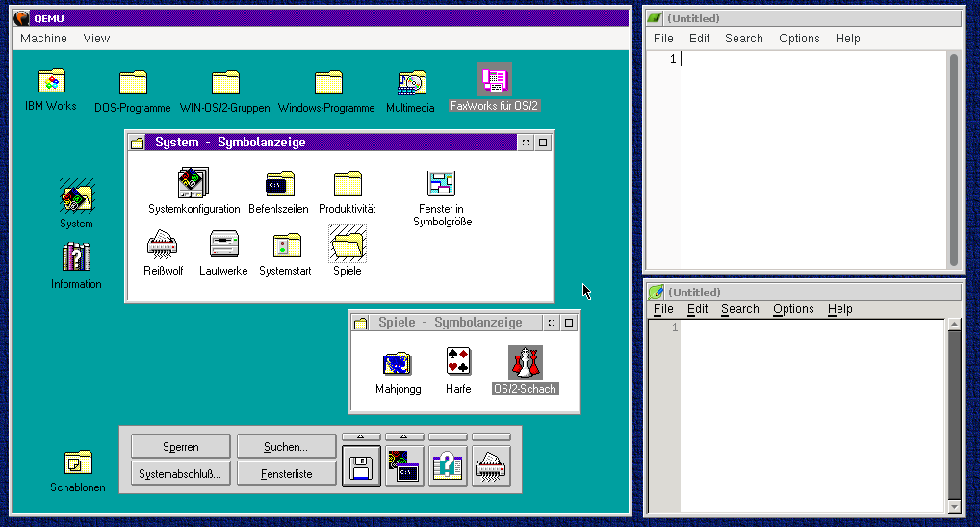
Task: Click the Reißwolf shredder icon in System window
Action: pos(162,245)
